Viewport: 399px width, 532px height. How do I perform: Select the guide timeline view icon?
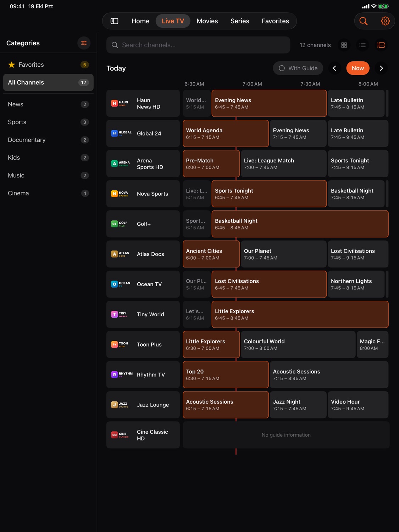[381, 45]
